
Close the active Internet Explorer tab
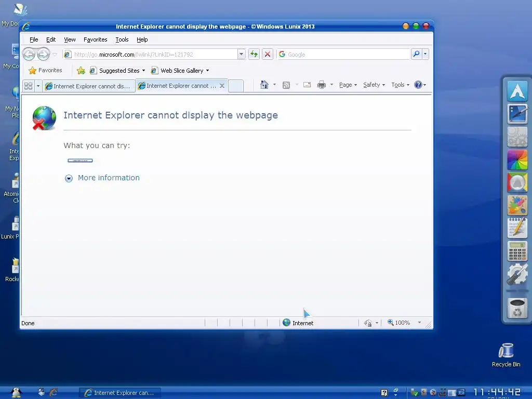coord(222,86)
